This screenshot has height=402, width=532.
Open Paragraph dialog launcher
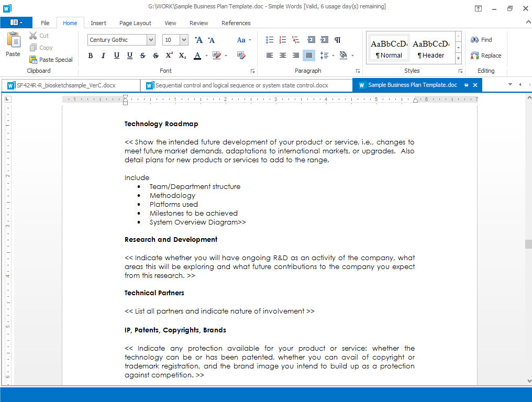click(358, 71)
